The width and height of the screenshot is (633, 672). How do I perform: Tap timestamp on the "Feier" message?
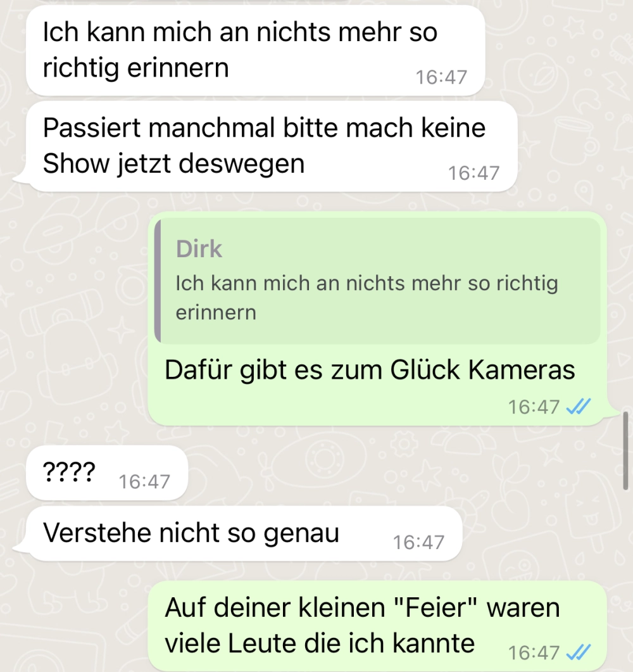(534, 653)
